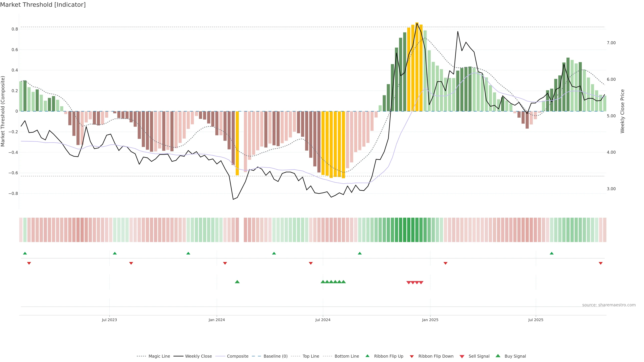Click the first ribbon flip up marker at far left
Viewport: 644px width, 362px height.
25,253
